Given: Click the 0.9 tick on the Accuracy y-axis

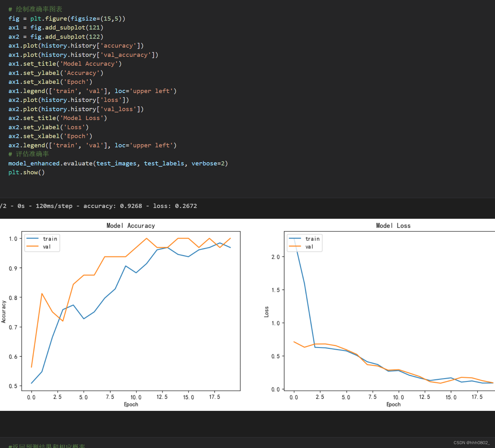Looking at the screenshot, I should click(x=13, y=268).
